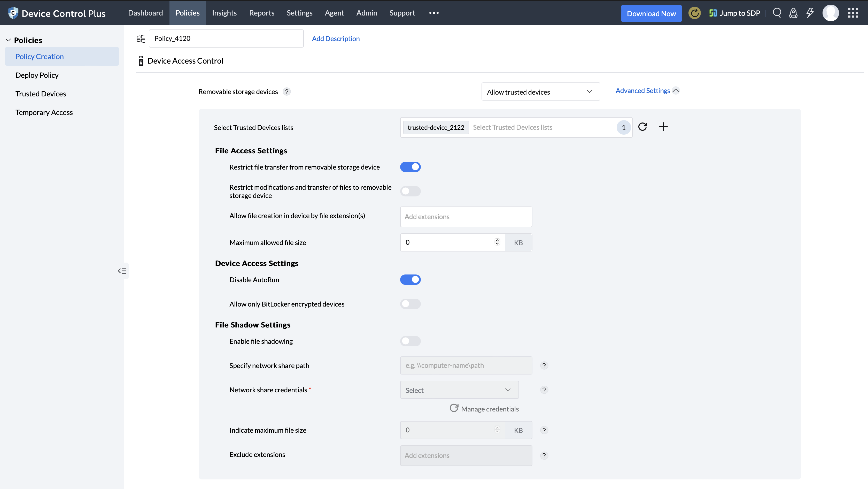Refresh the Trusted Devices lists

pos(642,127)
